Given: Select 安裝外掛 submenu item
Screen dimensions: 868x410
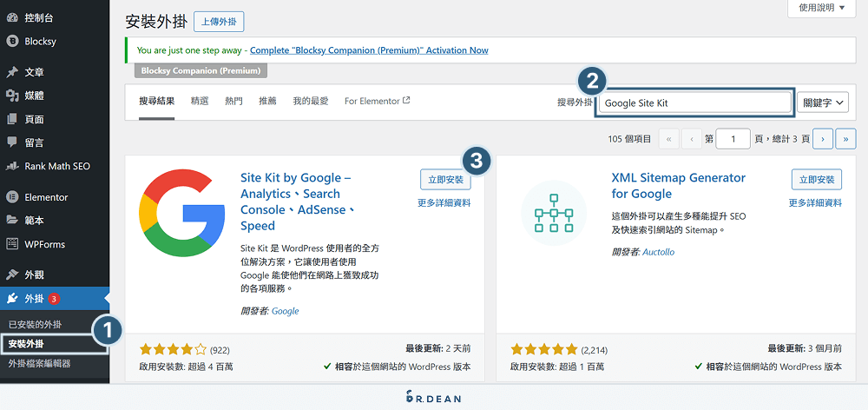Looking at the screenshot, I should pyautogui.click(x=26, y=344).
